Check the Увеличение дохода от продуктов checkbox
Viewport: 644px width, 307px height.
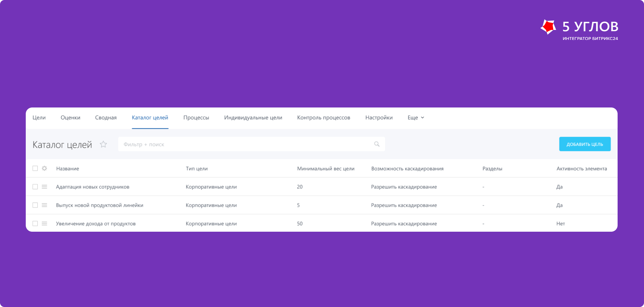[x=35, y=223]
